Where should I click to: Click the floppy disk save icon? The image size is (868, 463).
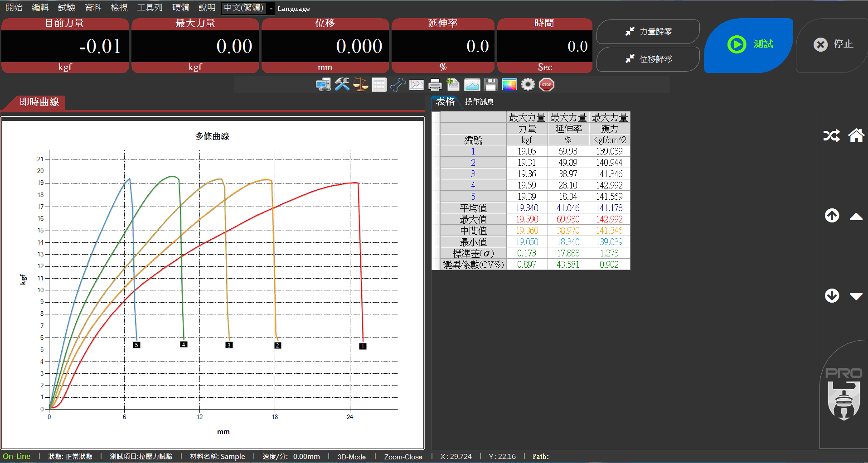[x=490, y=85]
